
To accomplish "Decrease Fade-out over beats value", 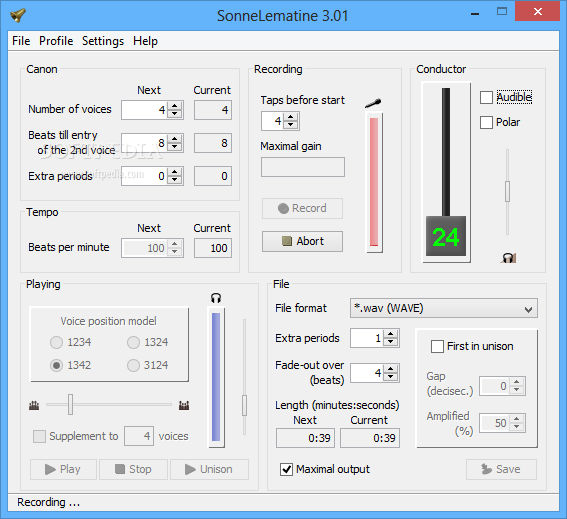I will tap(391, 377).
